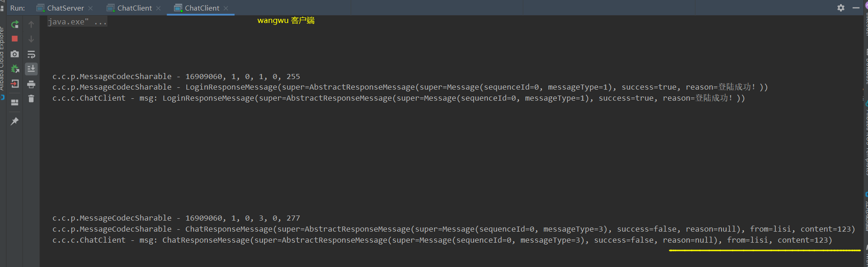Viewport: 868px width, 267px height.
Task: Open Run panel settings gear
Action: pos(841,8)
